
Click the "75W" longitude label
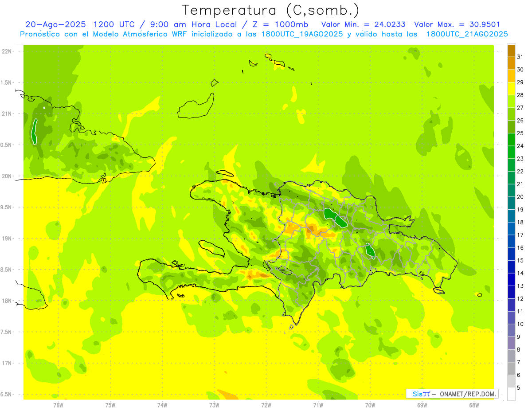[110, 405]
